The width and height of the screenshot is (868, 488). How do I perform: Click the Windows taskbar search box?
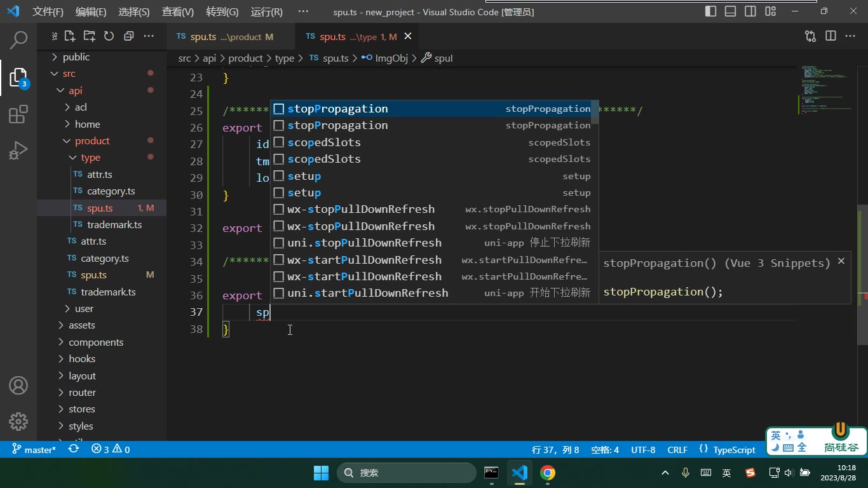[x=407, y=473]
